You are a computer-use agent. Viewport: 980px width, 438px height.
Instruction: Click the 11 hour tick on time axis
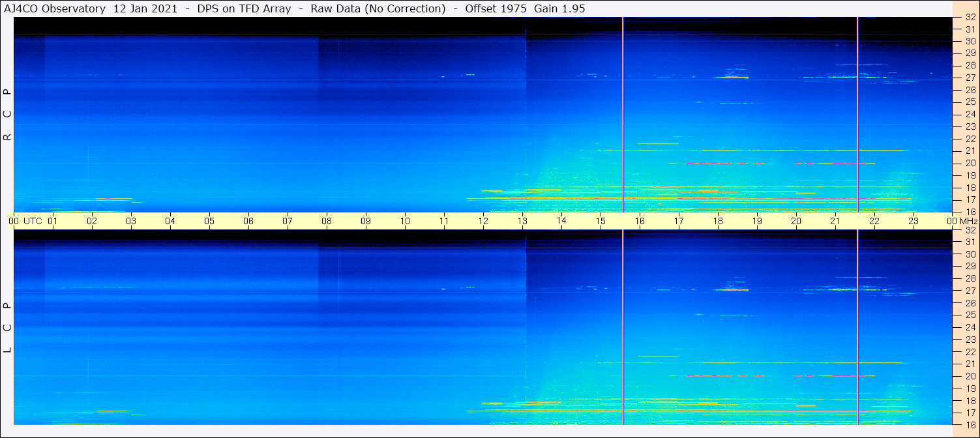point(444,221)
